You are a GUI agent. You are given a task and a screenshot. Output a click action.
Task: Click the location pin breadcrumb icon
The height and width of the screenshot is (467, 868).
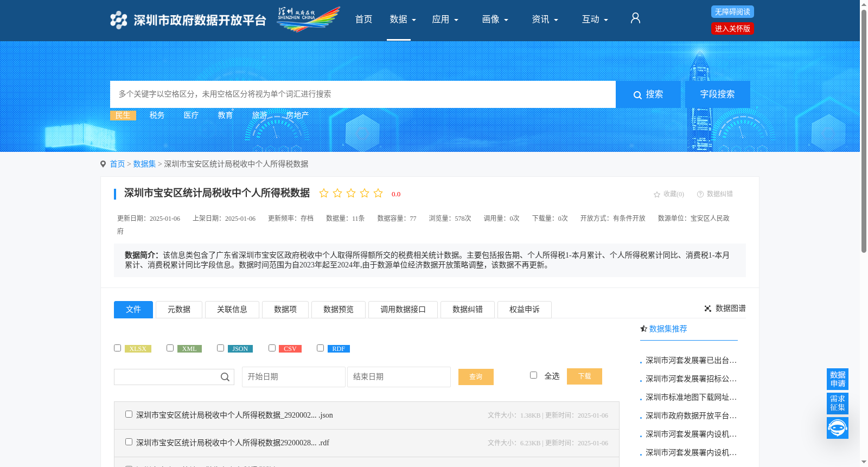pyautogui.click(x=103, y=164)
